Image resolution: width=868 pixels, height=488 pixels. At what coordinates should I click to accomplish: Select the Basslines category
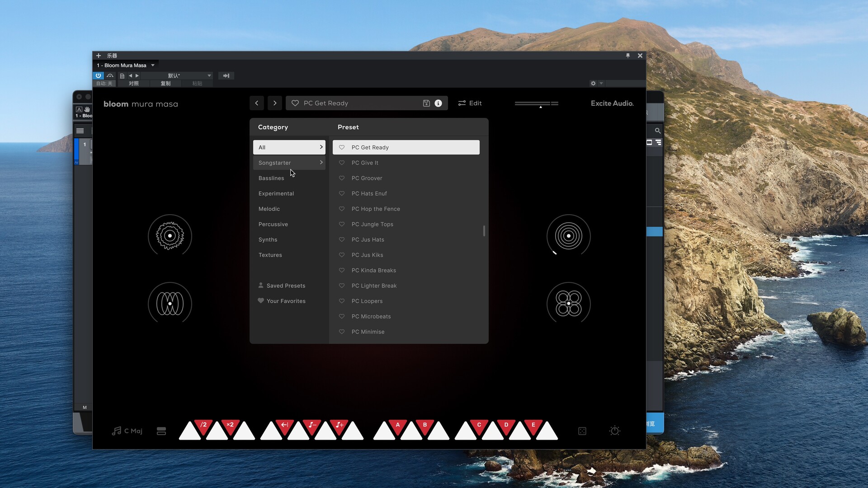click(x=271, y=178)
